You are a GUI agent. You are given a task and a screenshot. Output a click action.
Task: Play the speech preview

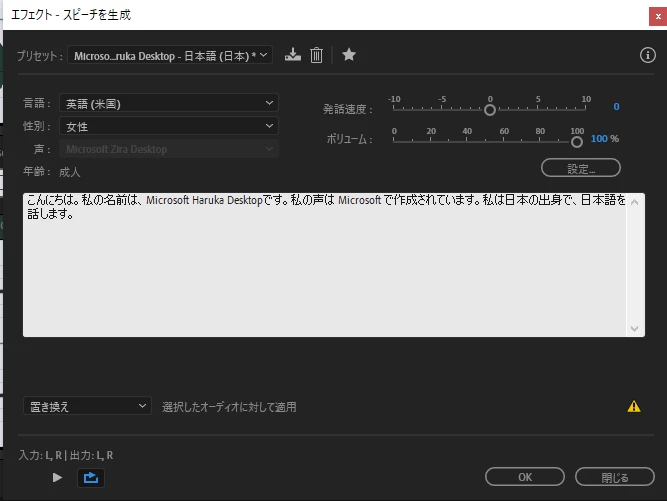57,478
